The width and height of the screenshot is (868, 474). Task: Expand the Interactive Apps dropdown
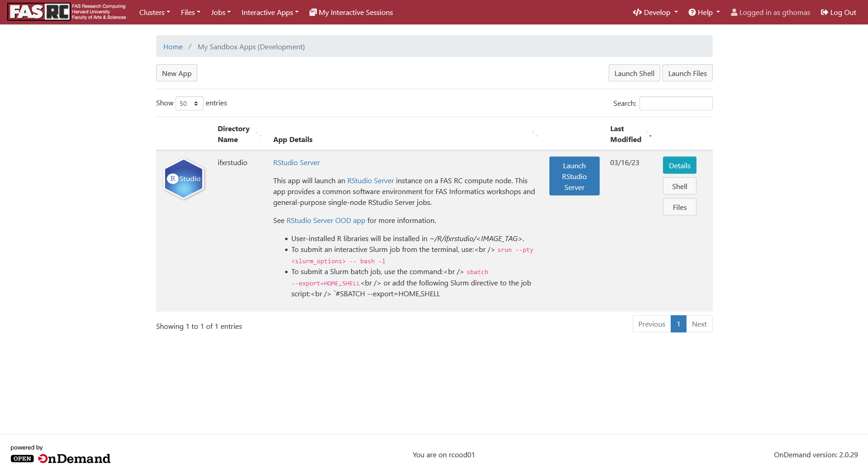click(269, 12)
